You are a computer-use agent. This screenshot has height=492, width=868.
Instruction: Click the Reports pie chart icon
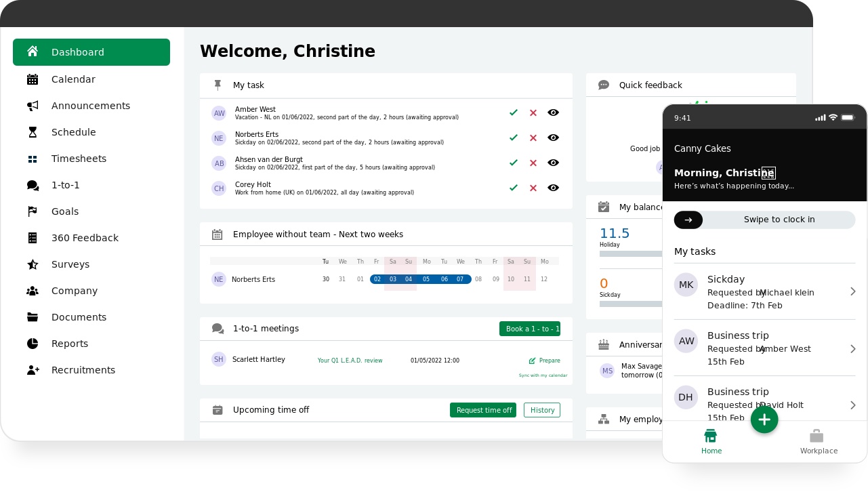click(x=33, y=344)
